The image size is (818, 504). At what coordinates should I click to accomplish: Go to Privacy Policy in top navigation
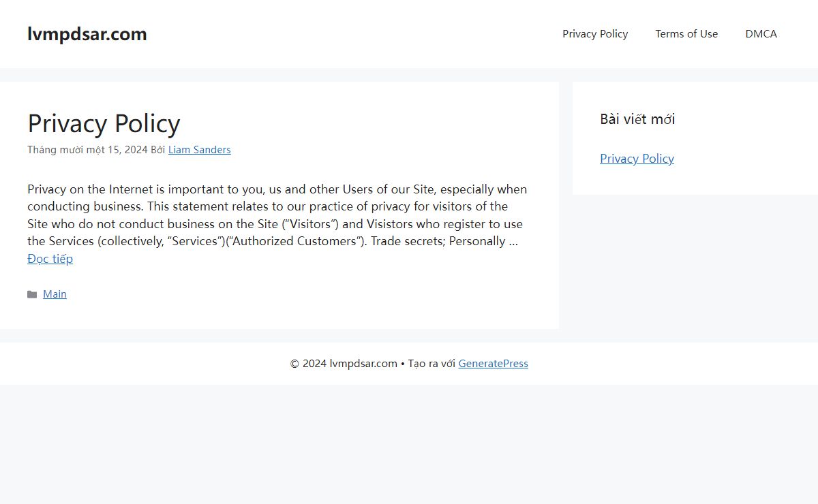point(595,34)
